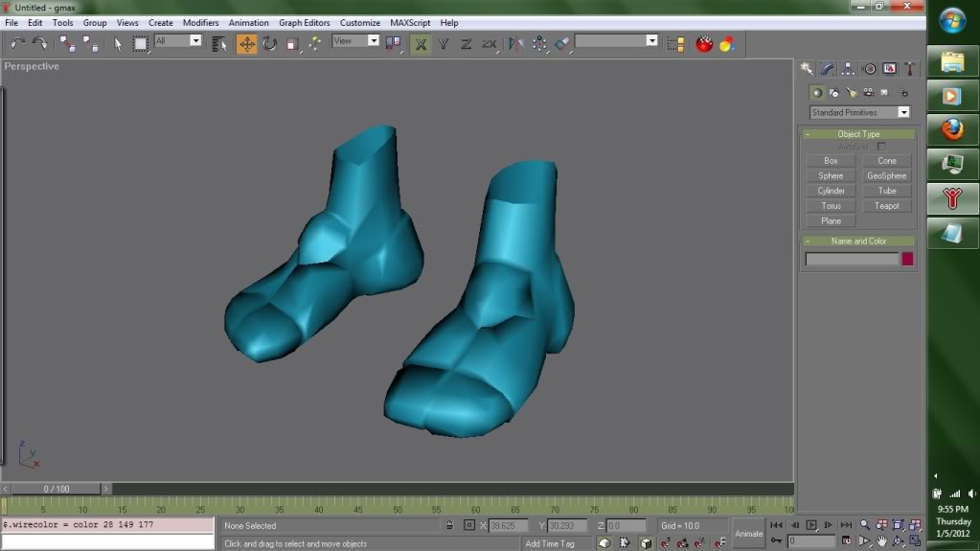Open the red Material Editor icon

click(704, 44)
